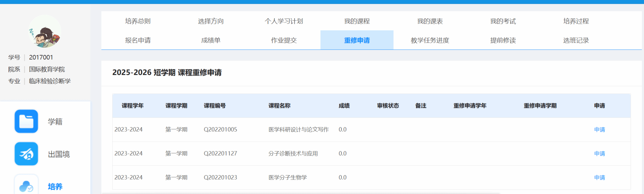The width and height of the screenshot is (644, 194).
Task: Open the 教学任务进度 tab
Action: pos(430,40)
